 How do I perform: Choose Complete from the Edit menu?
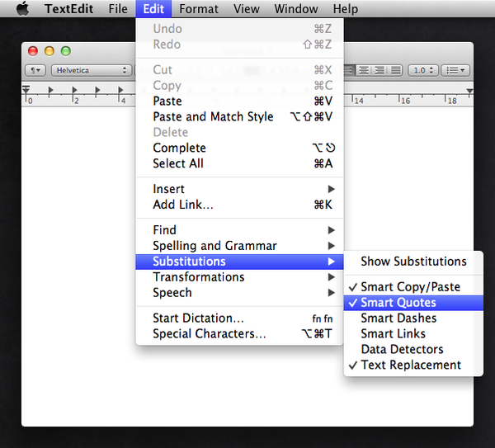click(x=239, y=148)
